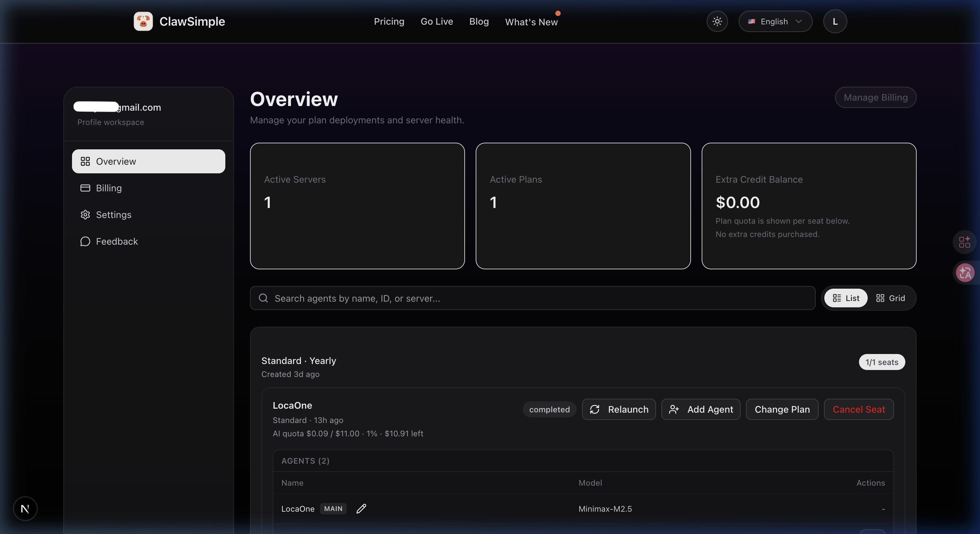Screen dimensions: 980x534
Task: Open the Feedback sidebar item
Action: coord(116,241)
